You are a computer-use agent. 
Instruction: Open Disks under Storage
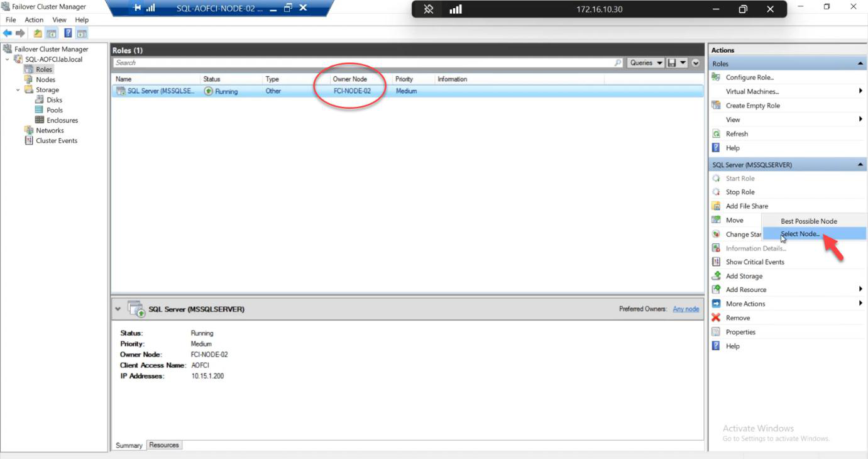(54, 100)
